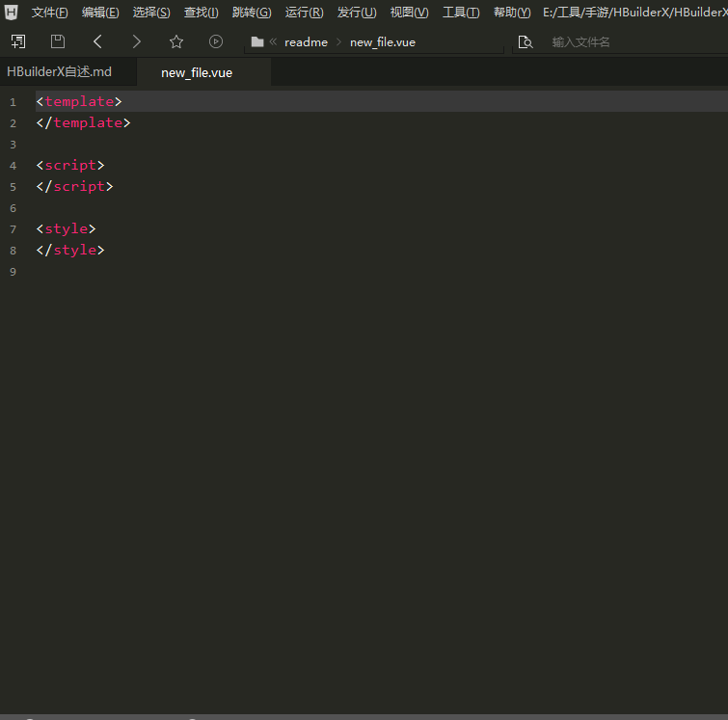This screenshot has width=728, height=720.
Task: Open the 选择(S) menu
Action: 151,13
